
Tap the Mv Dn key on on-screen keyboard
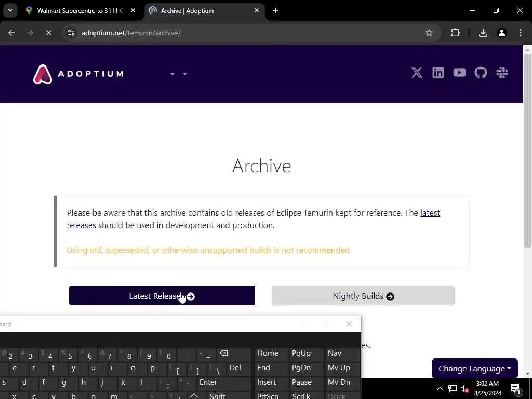342,383
